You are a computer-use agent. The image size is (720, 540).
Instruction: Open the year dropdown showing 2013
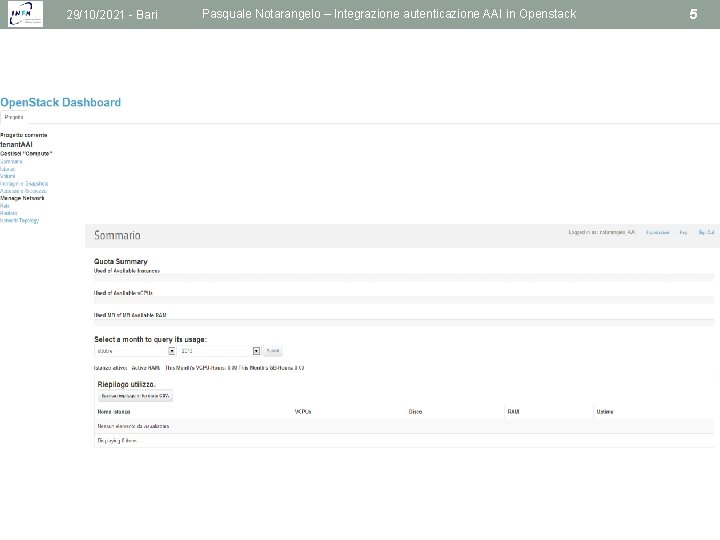[x=219, y=351]
